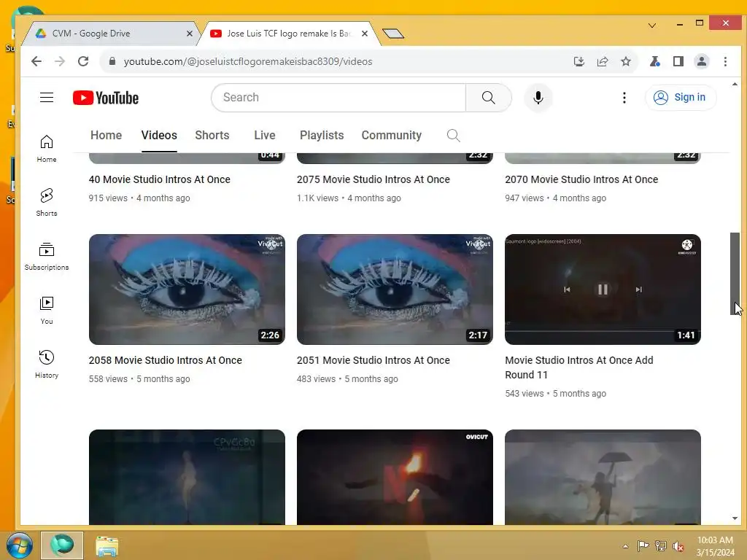This screenshot has height=560, width=747.
Task: Click the page vertical scrollbar thumb
Action: 735,274
